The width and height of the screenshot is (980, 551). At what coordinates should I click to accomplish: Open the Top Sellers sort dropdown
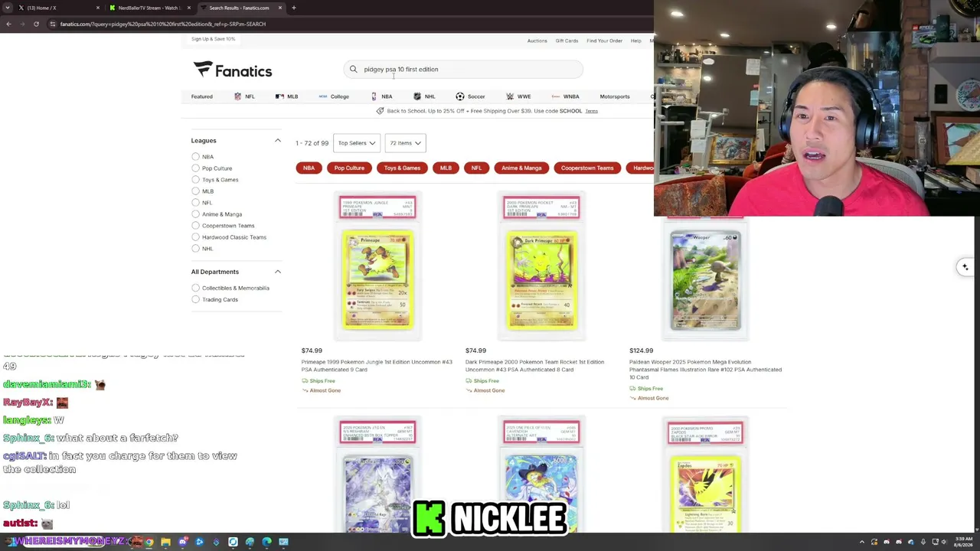(357, 143)
